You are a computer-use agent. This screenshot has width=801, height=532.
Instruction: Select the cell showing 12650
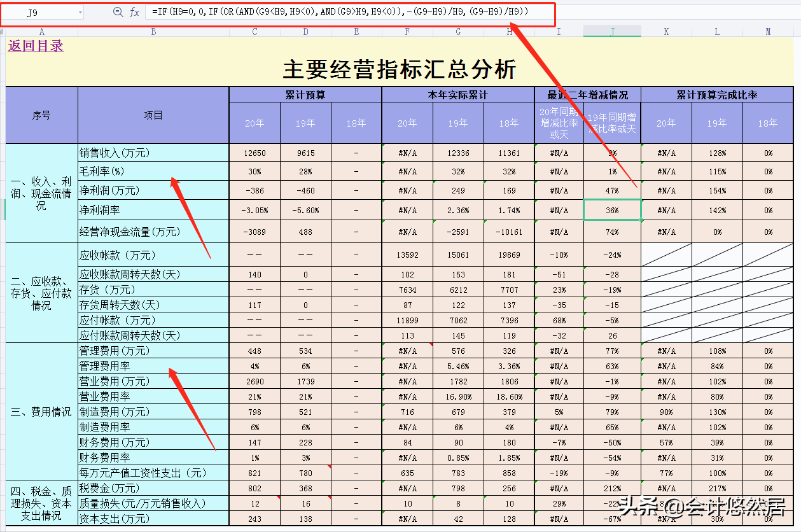click(254, 153)
